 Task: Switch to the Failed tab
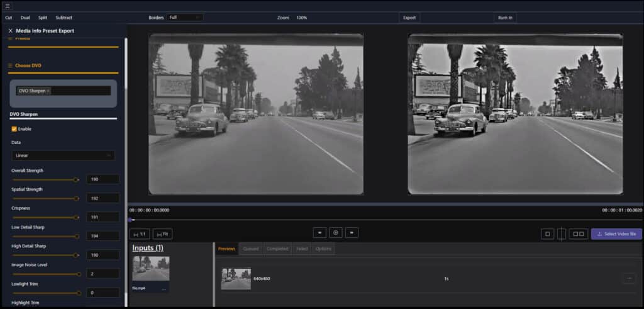[302, 249]
